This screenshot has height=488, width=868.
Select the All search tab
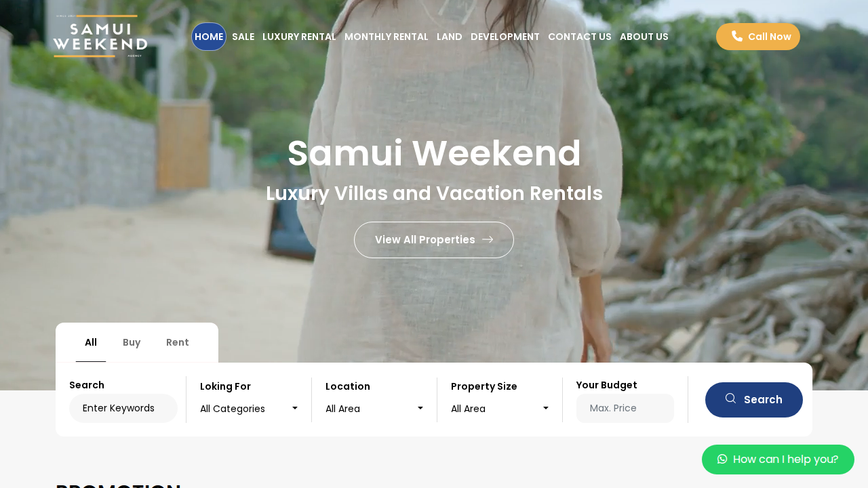tap(91, 342)
